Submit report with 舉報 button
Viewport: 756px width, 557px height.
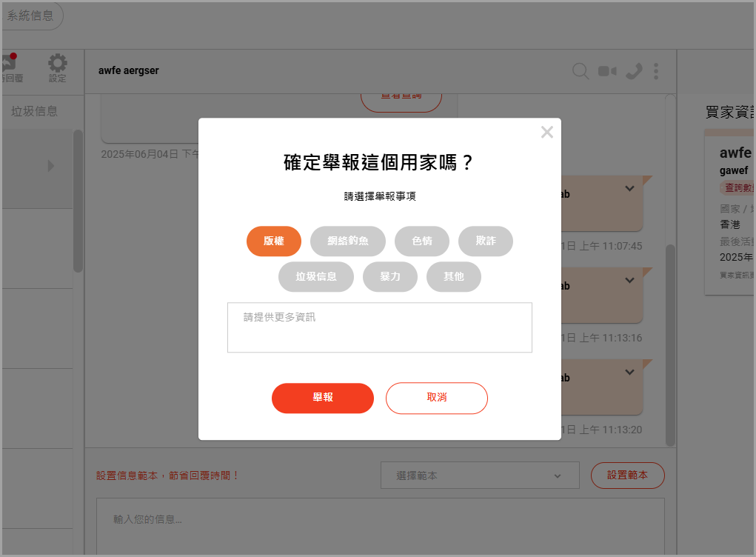323,398
